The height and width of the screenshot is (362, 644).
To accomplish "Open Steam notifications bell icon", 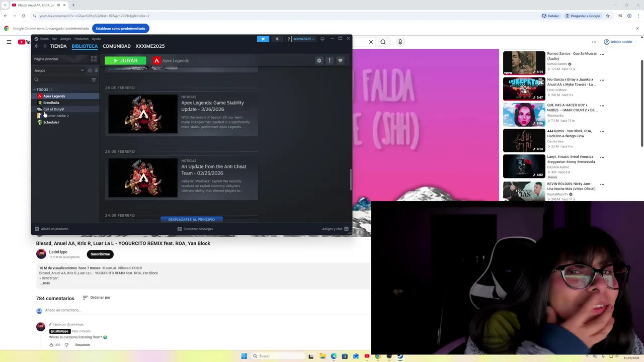I will 277,39.
